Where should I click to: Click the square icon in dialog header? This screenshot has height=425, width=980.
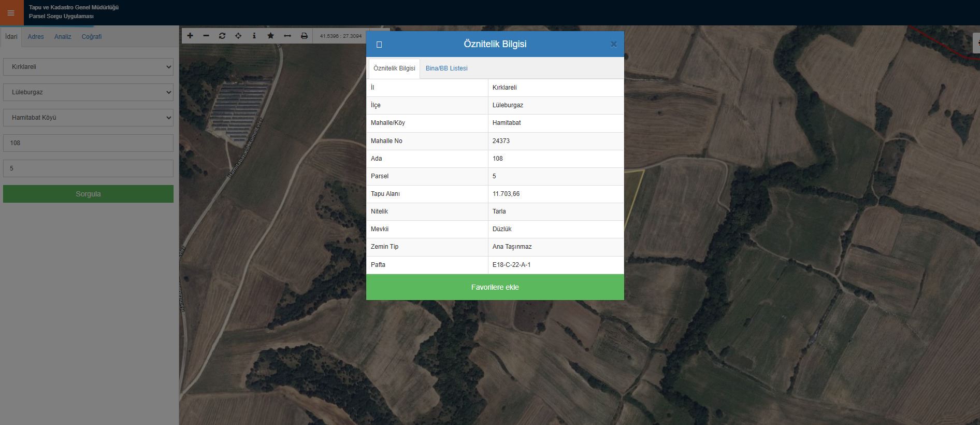tap(379, 45)
